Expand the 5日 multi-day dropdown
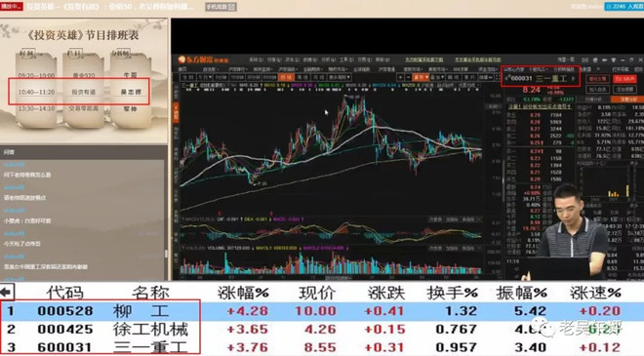 205,77
